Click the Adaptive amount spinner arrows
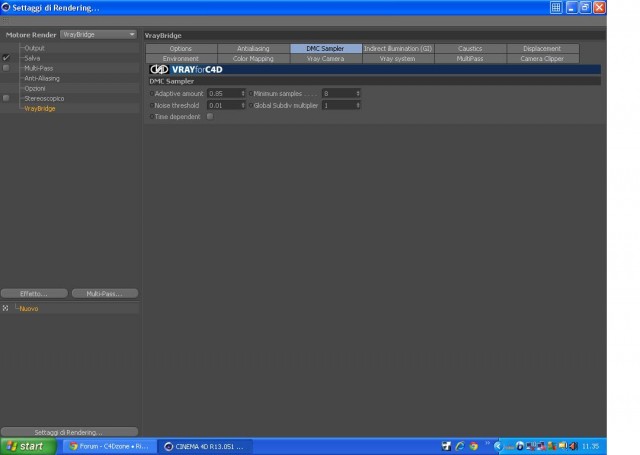The width and height of the screenshot is (640, 455). pyautogui.click(x=243, y=93)
